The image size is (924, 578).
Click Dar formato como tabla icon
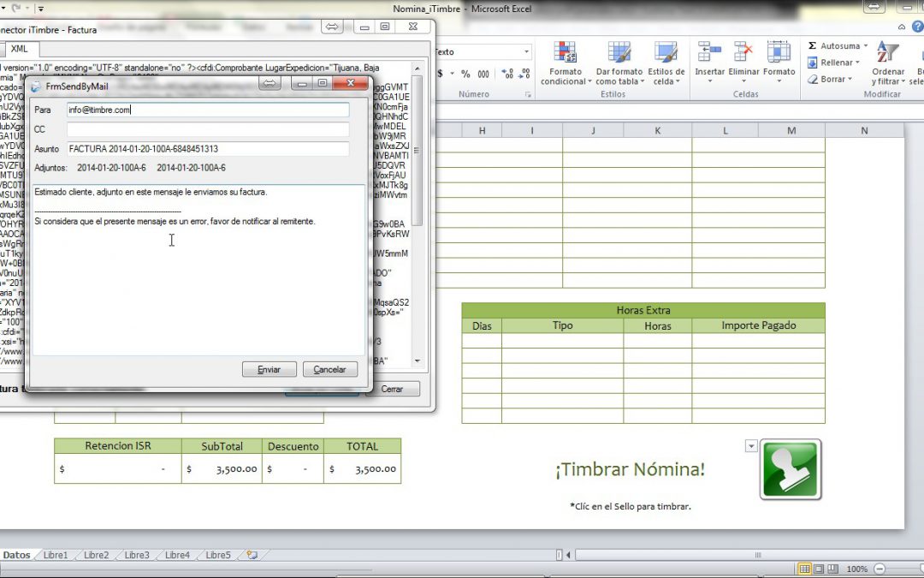click(619, 64)
